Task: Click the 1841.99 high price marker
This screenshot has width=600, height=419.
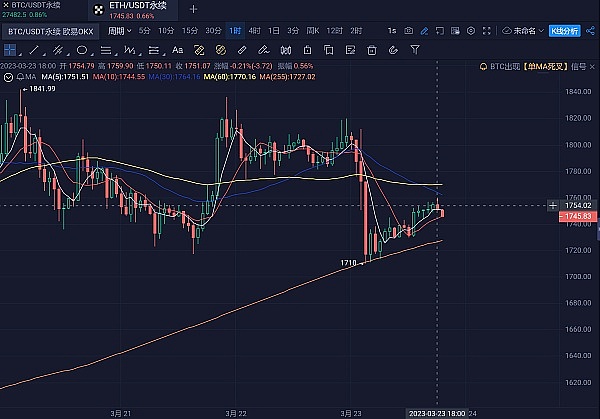Action: pos(42,89)
